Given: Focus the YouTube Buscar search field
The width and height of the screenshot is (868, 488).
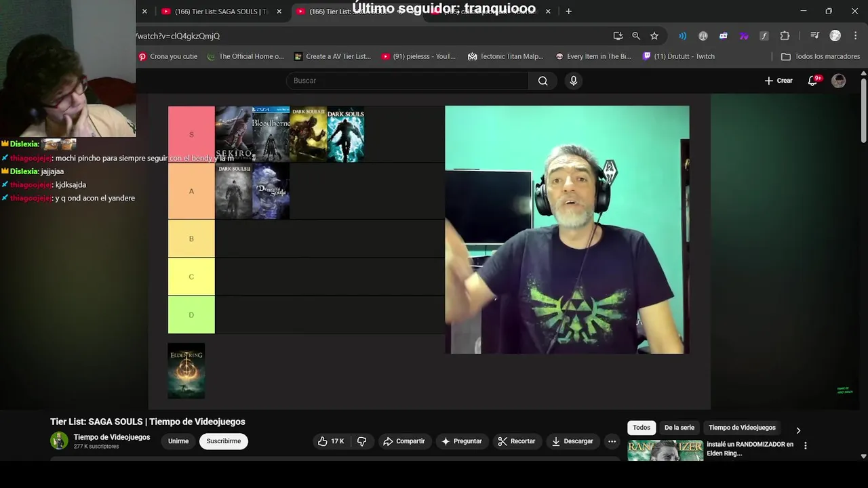Looking at the screenshot, I should [x=407, y=81].
